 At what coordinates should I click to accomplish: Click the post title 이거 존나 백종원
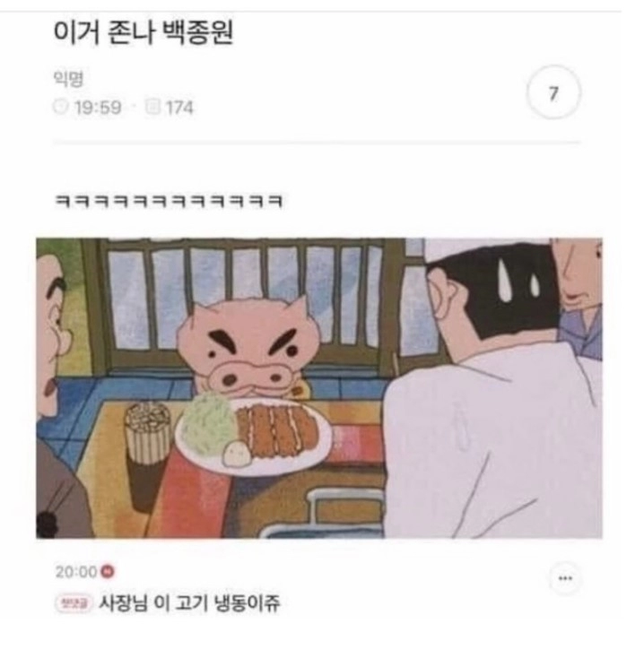click(x=144, y=32)
